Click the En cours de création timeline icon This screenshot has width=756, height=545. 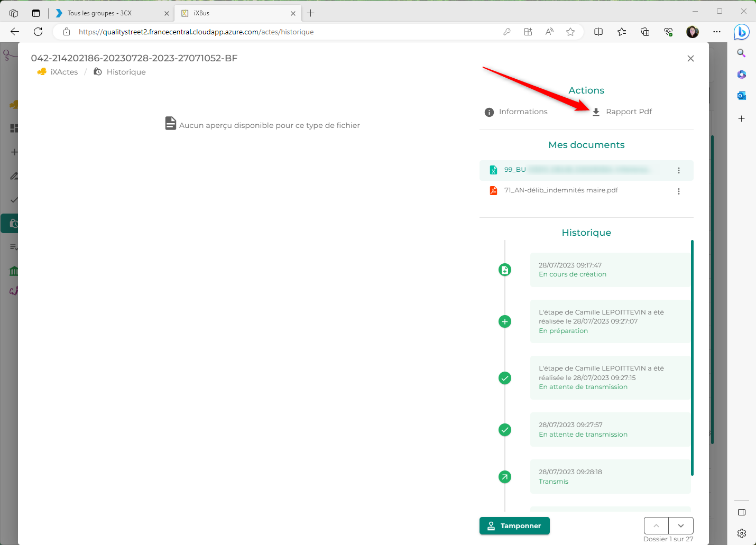505,270
